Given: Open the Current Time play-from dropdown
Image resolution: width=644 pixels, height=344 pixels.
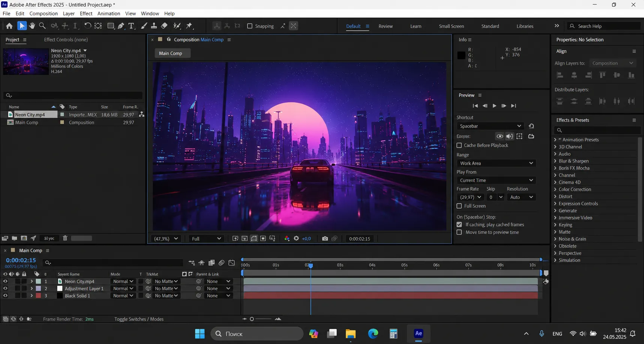Looking at the screenshot, I should click(x=496, y=180).
